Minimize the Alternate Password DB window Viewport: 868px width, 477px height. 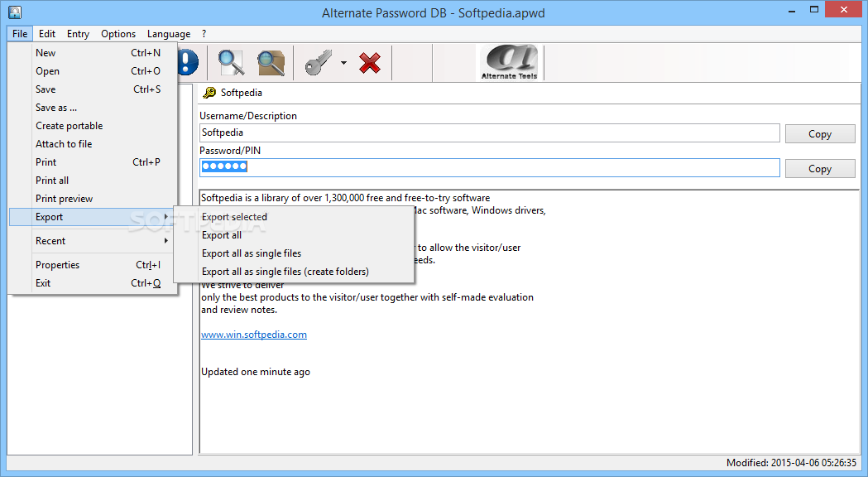(x=792, y=10)
